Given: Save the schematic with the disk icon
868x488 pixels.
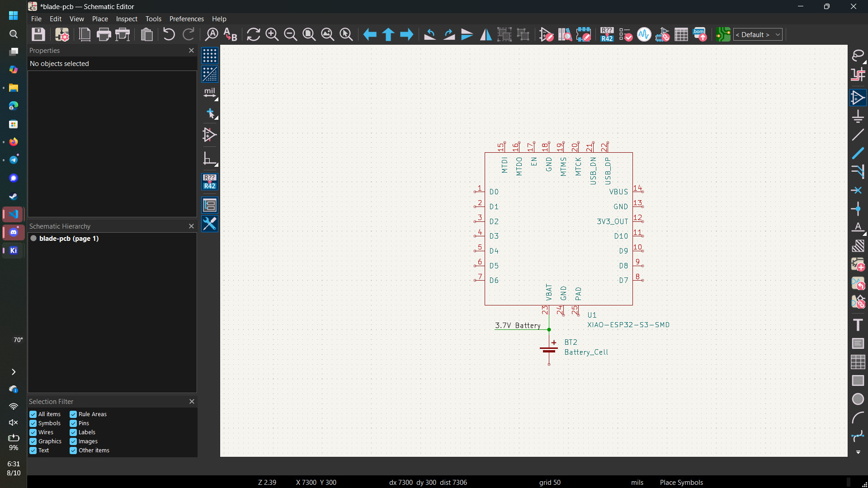Looking at the screenshot, I should click(x=38, y=35).
